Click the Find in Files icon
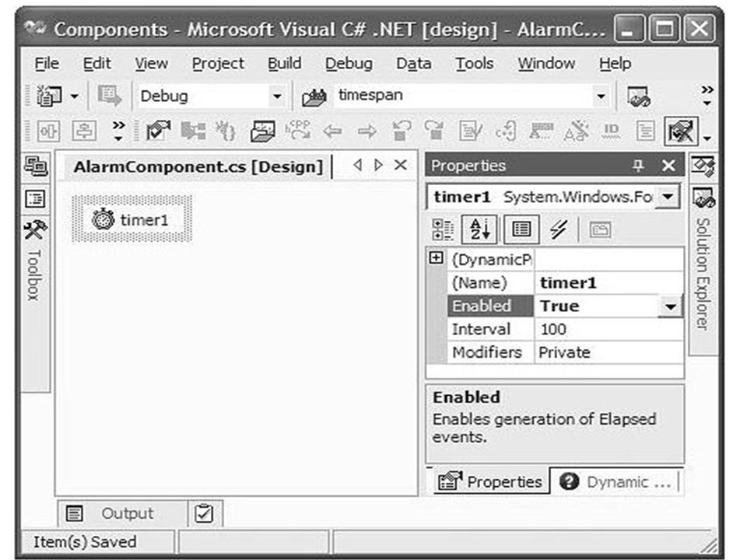 pyautogui.click(x=314, y=97)
